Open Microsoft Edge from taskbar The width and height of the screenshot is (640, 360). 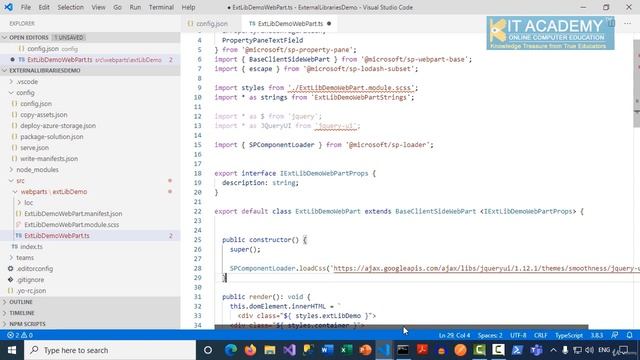(x=231, y=350)
